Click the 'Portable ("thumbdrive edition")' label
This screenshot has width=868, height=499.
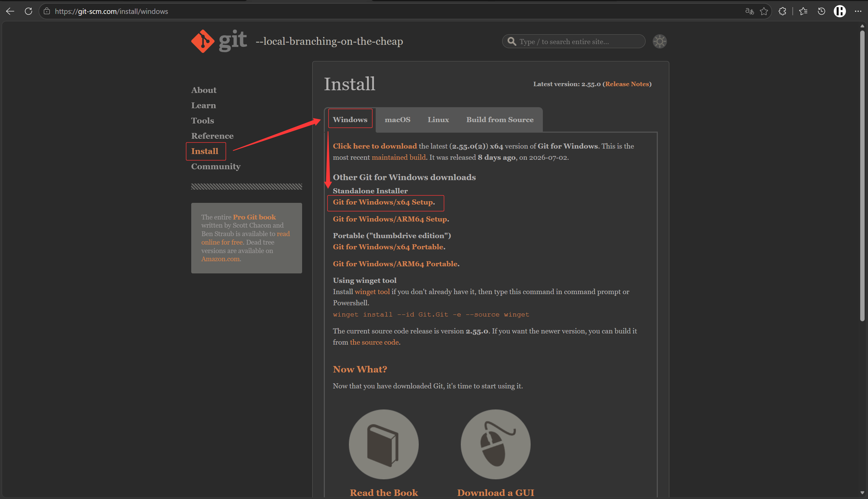pyautogui.click(x=392, y=235)
